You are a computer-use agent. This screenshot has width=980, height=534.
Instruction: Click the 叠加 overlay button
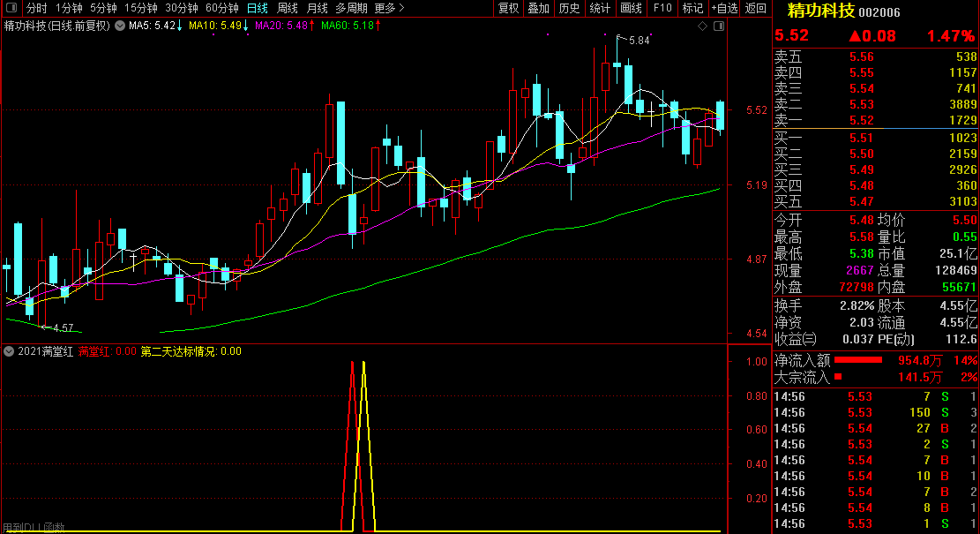538,8
